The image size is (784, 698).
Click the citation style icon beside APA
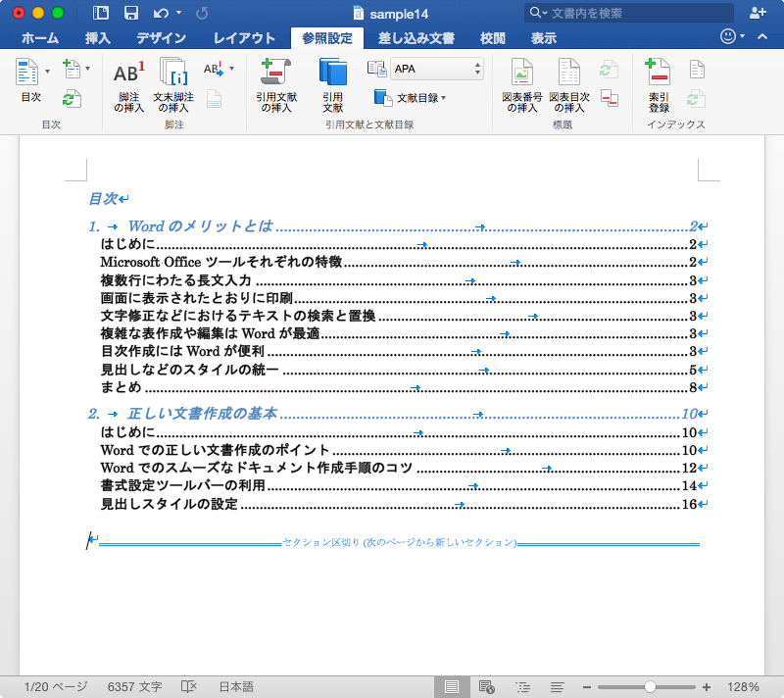[376, 69]
